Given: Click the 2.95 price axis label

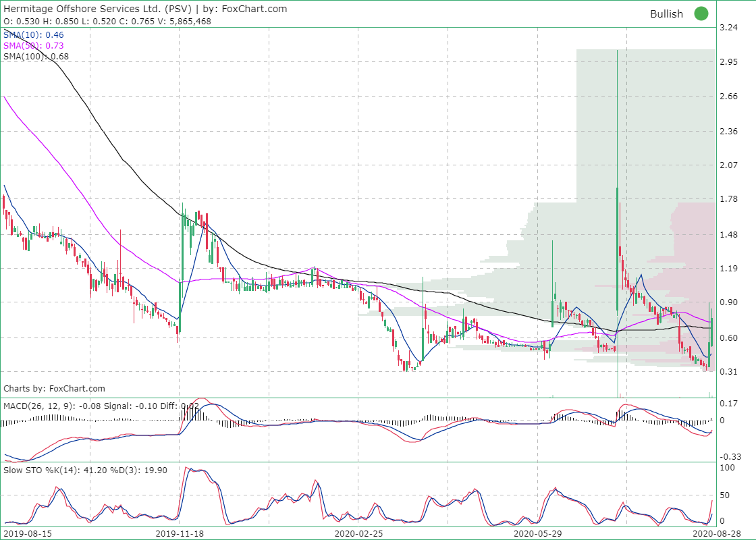Looking at the screenshot, I should (728, 61).
